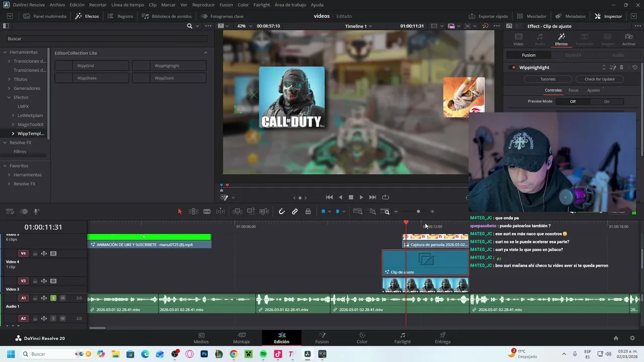Switch to the Ajustes tab

tap(594, 90)
